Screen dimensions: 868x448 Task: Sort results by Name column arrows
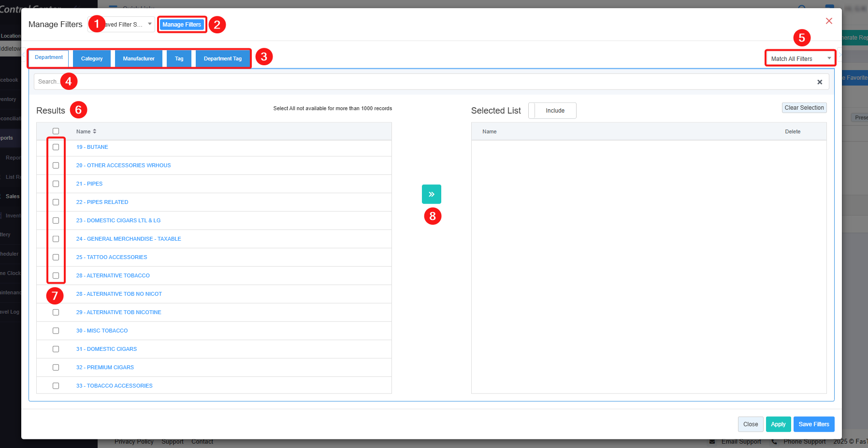pyautogui.click(x=95, y=131)
